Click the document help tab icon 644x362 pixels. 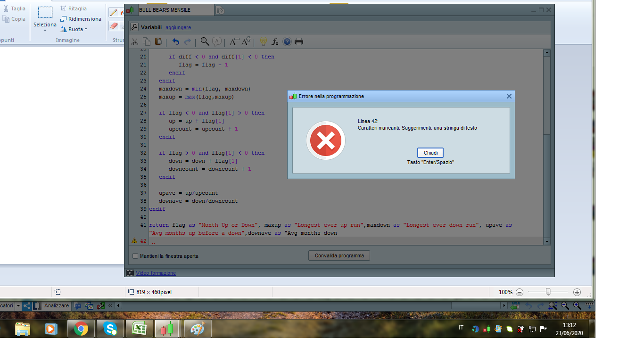pyautogui.click(x=220, y=10)
